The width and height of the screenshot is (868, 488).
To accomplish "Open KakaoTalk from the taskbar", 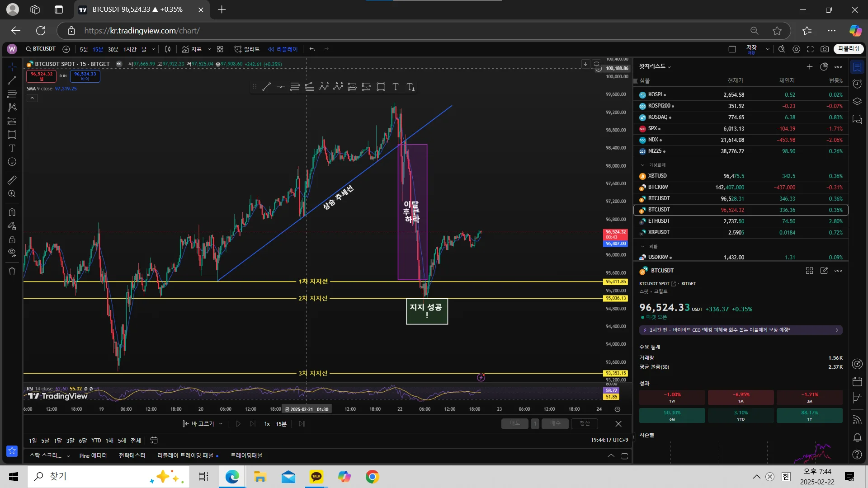I will coord(316,477).
